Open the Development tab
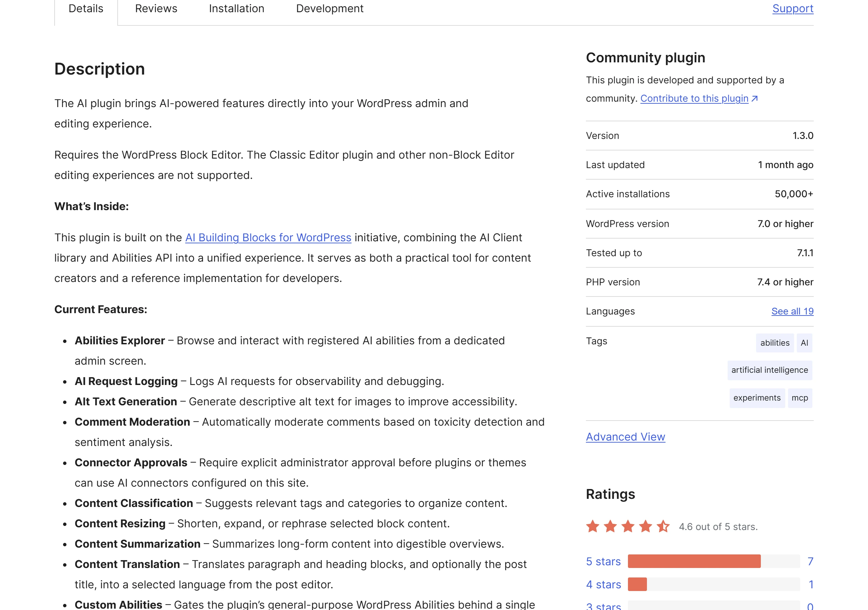 click(330, 9)
